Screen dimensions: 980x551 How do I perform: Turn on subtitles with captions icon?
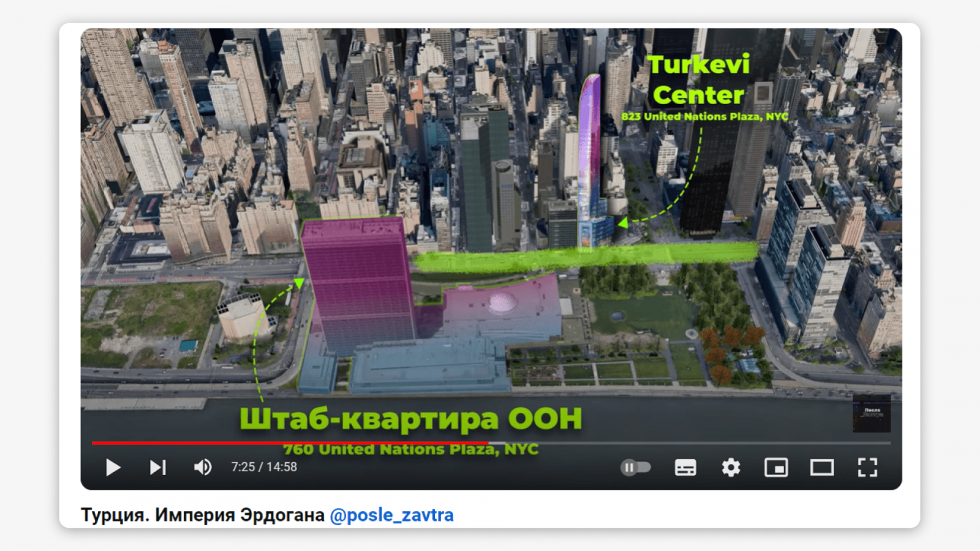click(685, 468)
